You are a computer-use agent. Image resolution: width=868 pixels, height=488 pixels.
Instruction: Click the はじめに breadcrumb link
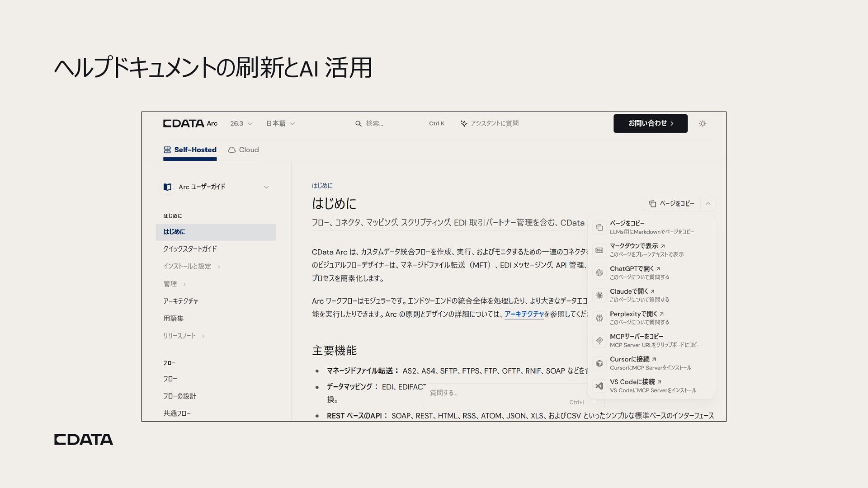click(322, 186)
